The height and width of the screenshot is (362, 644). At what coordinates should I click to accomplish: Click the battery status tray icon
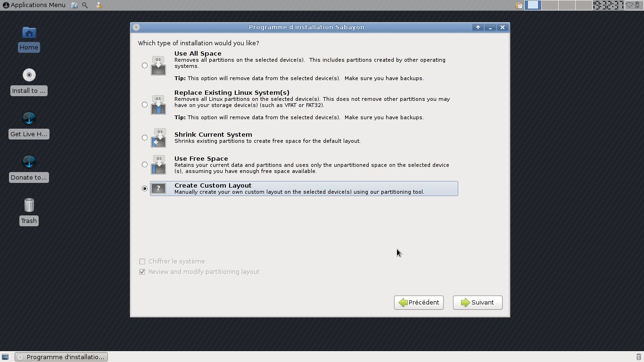637,5
